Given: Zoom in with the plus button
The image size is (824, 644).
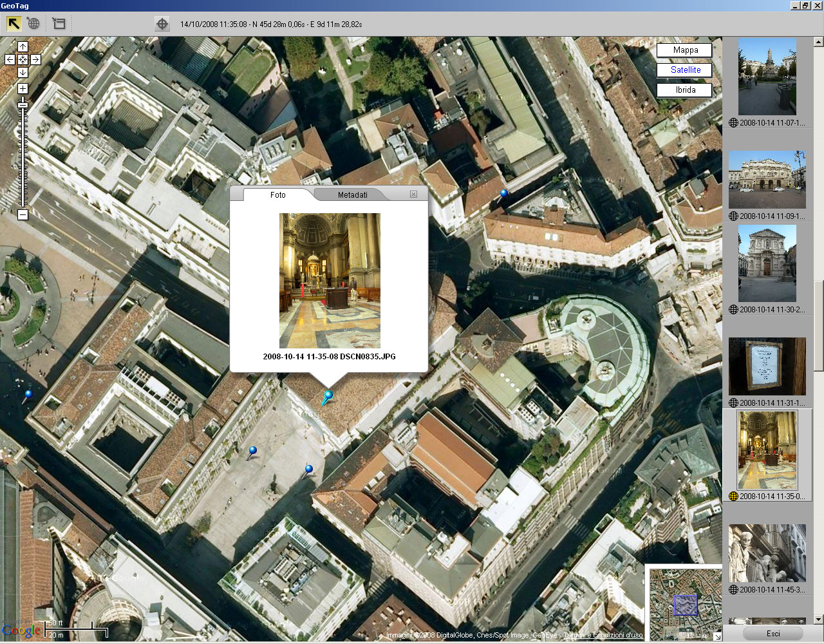Looking at the screenshot, I should tap(23, 88).
